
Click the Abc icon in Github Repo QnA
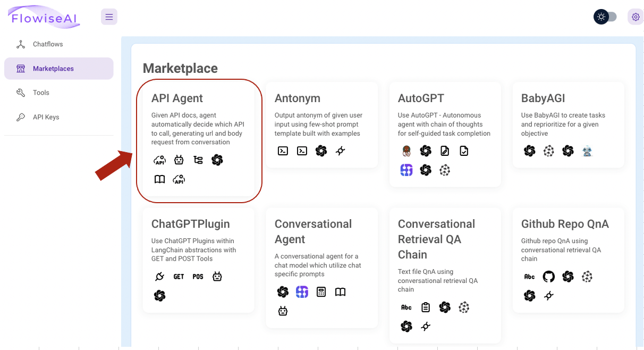(530, 277)
